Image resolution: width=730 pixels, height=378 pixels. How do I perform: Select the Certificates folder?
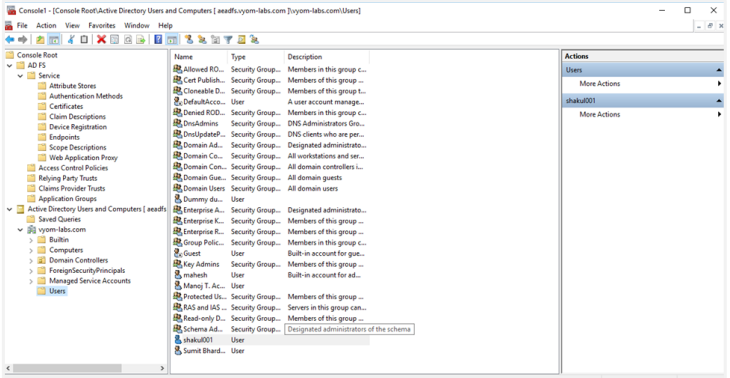tap(66, 107)
